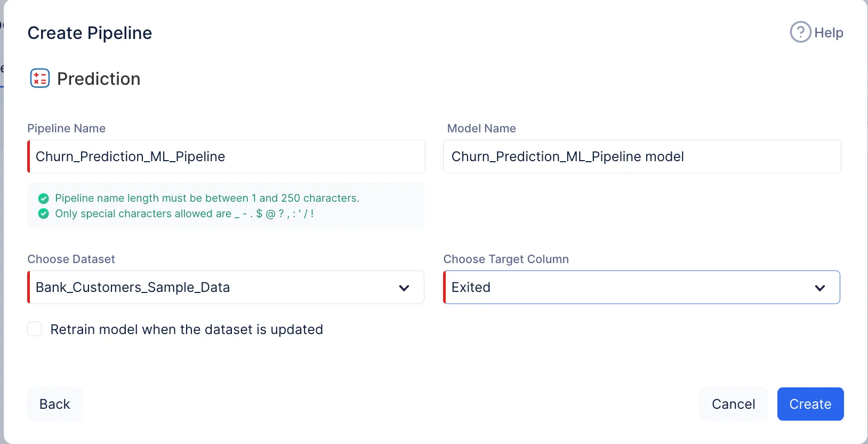Click the green checkmark beside special characters rule
Image resolution: width=868 pixels, height=444 pixels.
click(44, 214)
